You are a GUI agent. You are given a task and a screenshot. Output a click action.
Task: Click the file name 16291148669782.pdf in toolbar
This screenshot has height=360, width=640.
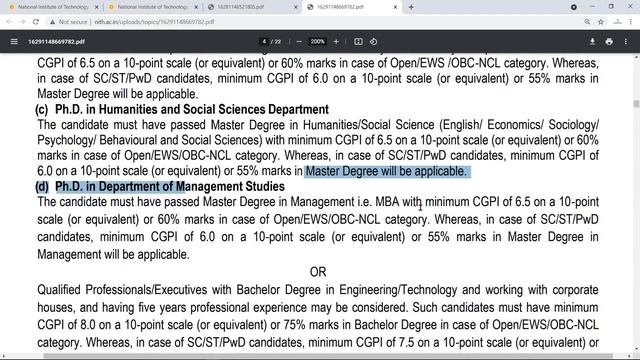pos(56,42)
